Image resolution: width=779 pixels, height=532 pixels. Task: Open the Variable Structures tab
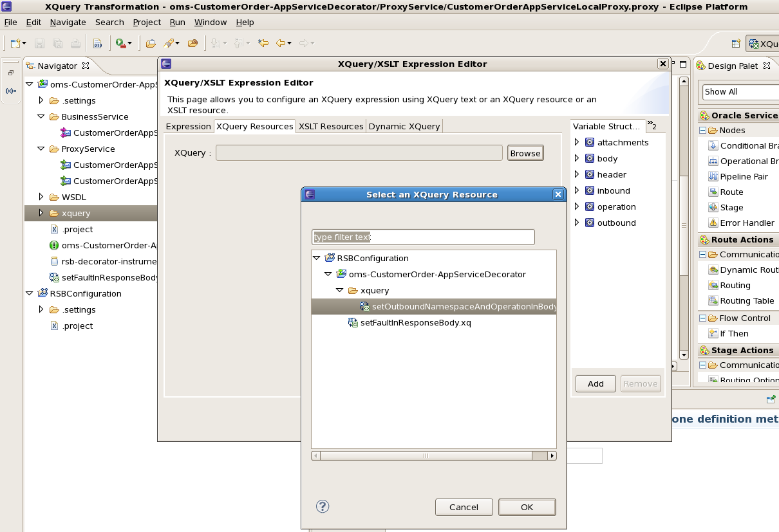click(607, 126)
